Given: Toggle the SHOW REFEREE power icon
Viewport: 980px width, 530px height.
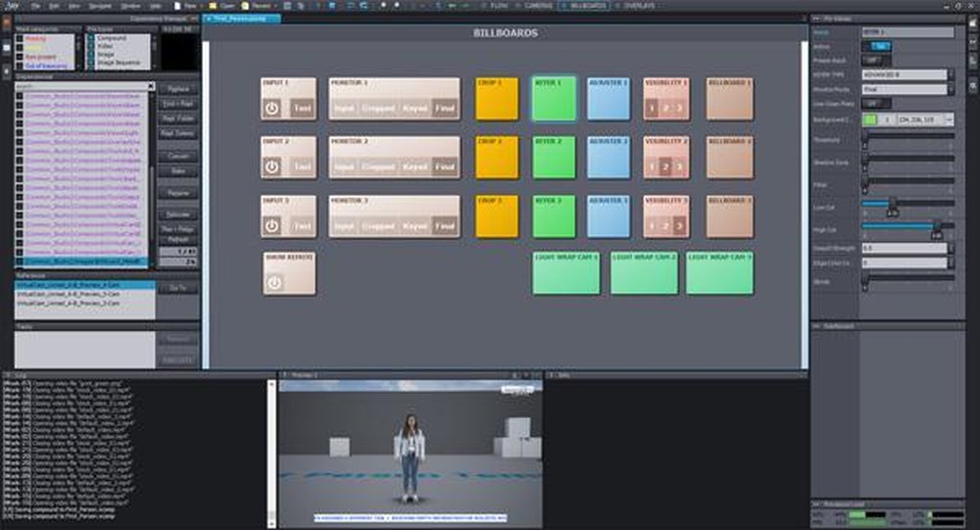Looking at the screenshot, I should click(x=274, y=283).
